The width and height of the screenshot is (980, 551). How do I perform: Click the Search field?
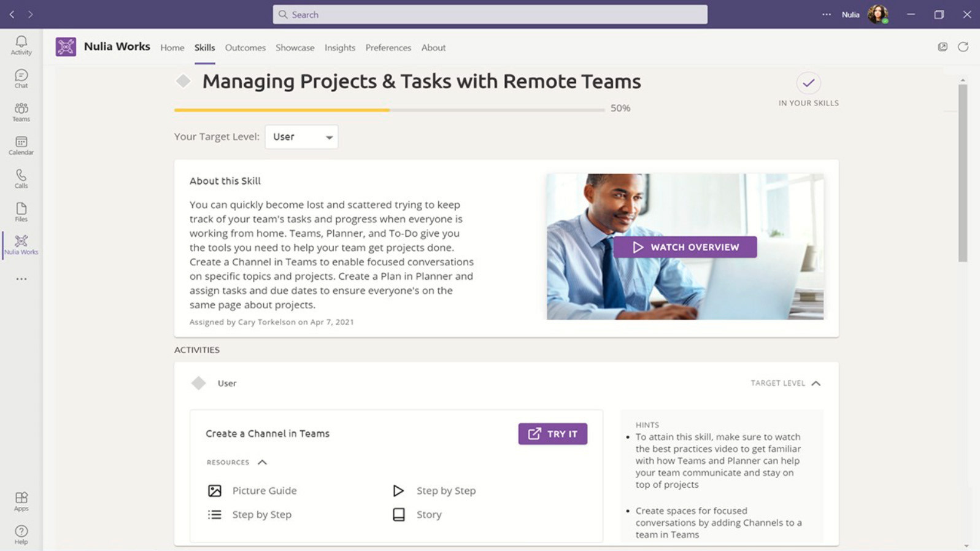pyautogui.click(x=490, y=15)
